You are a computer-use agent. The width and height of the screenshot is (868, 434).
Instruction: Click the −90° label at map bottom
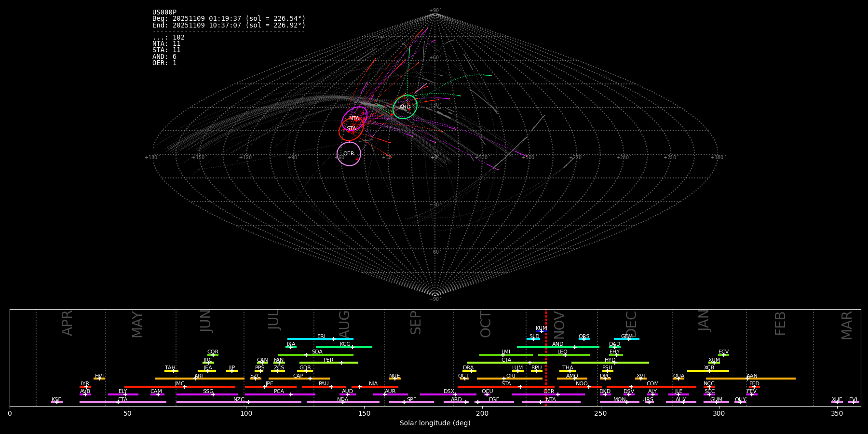click(x=435, y=299)
